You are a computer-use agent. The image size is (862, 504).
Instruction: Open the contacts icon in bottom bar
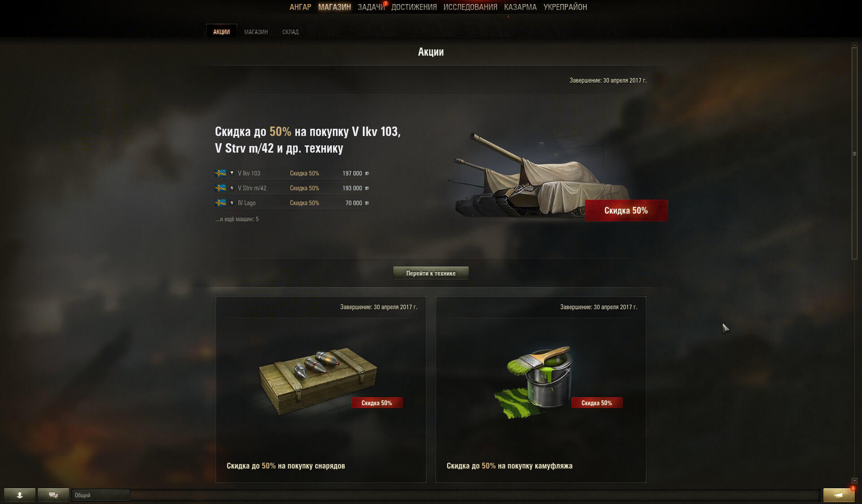(20, 495)
